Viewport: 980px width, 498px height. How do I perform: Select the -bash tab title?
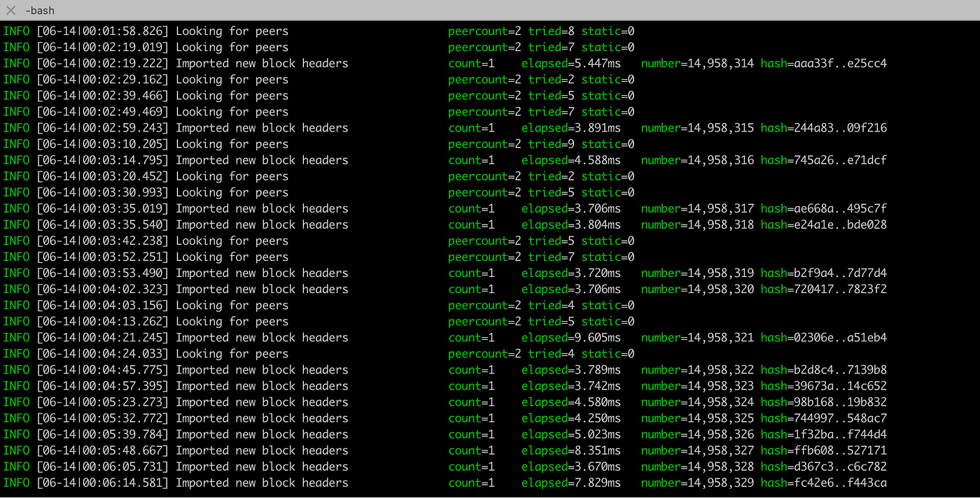tap(39, 10)
